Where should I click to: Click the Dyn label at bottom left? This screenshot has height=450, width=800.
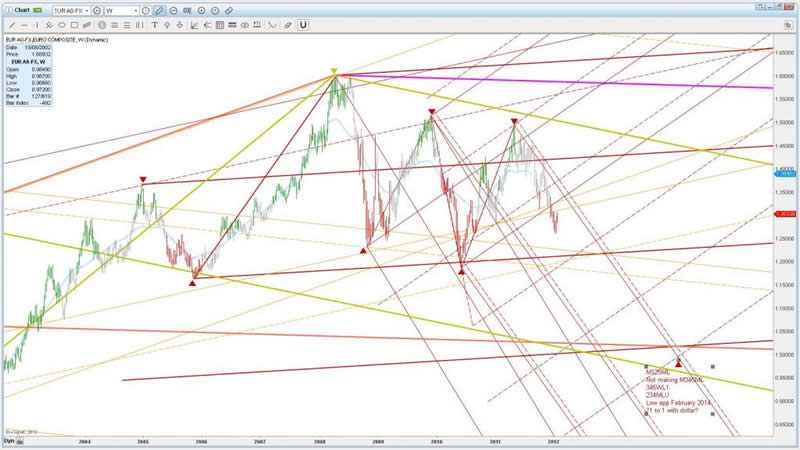[x=9, y=441]
